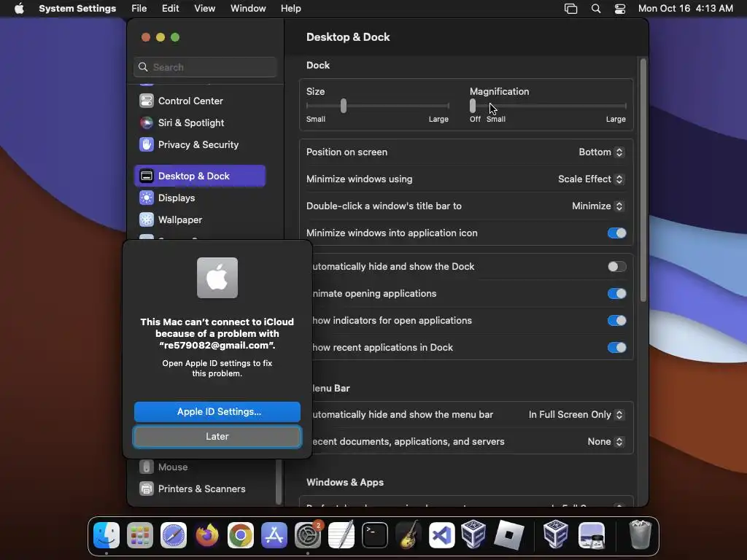Viewport: 747px width, 560px height.
Task: Click the date and time in menu bar
Action: click(x=685, y=9)
